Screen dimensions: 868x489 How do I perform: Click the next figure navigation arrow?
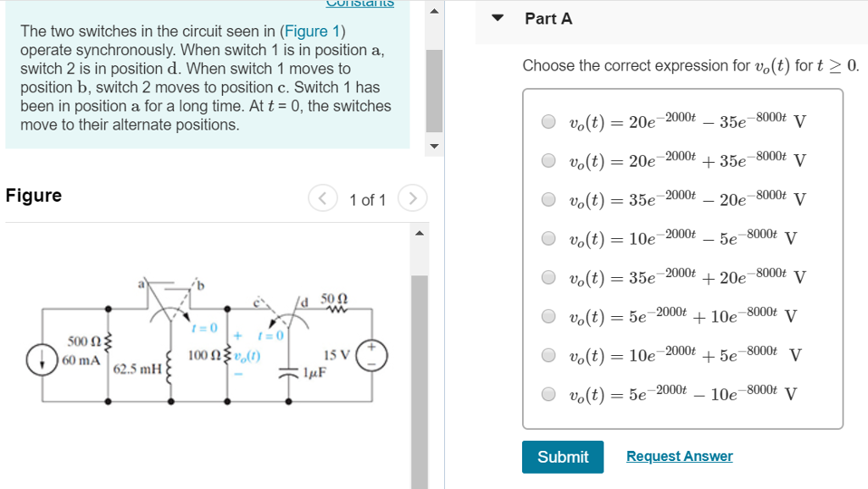click(413, 199)
